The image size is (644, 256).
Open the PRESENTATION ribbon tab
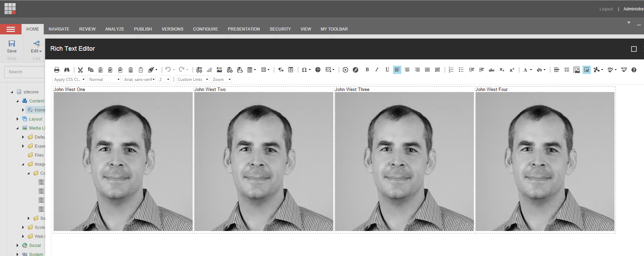244,29
